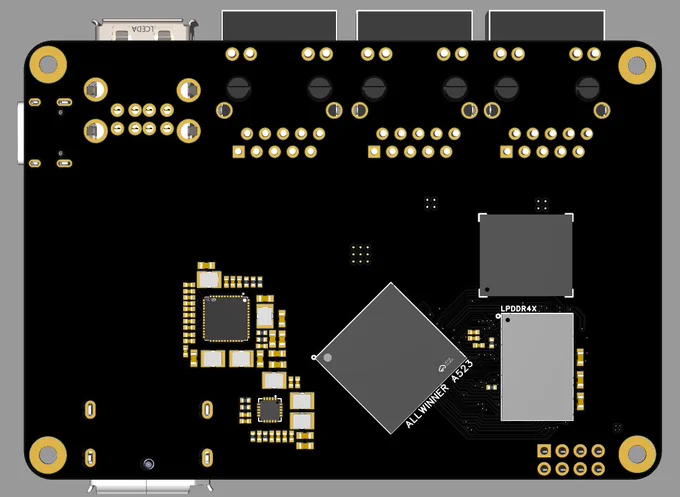Screen dimensions: 680x497
Task: Select the middle Ethernet port housing
Action: click(x=414, y=26)
